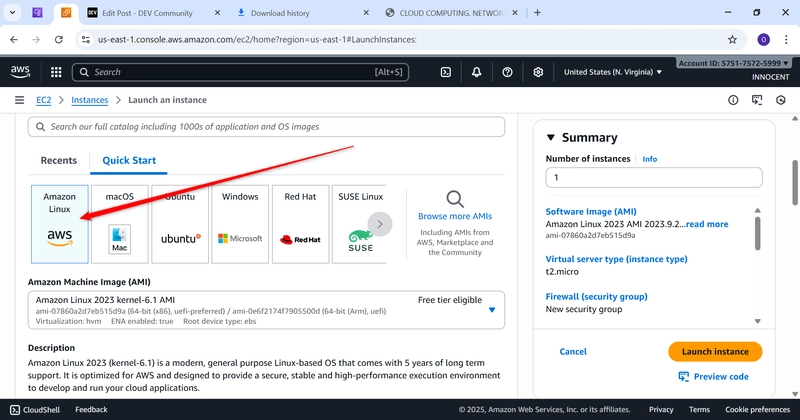This screenshot has width=800, height=420.
Task: Open Feedback in the footer
Action: pos(91,410)
